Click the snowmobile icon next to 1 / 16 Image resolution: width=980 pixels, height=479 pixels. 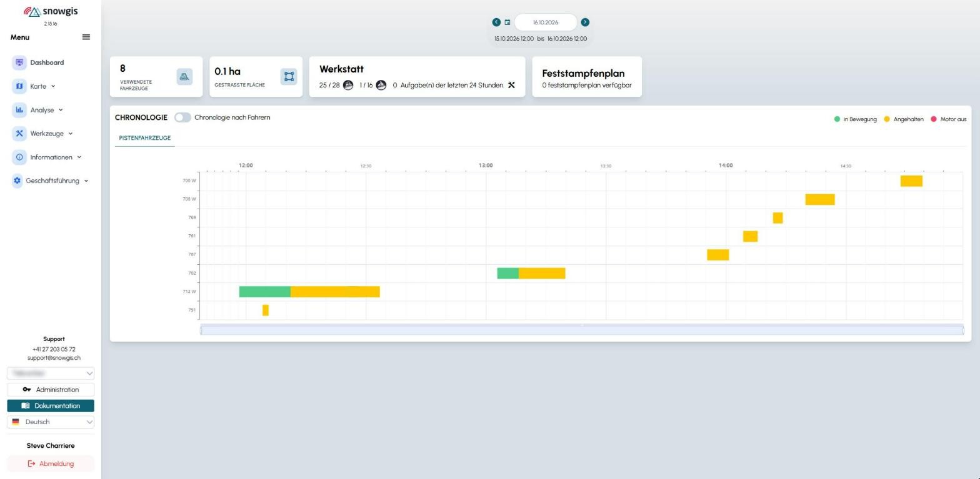[x=381, y=85]
